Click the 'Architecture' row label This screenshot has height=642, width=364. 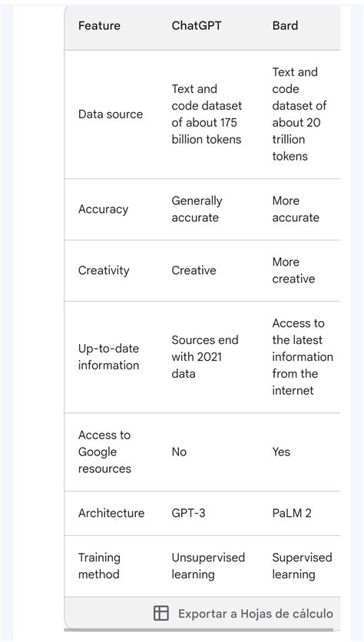point(111,513)
